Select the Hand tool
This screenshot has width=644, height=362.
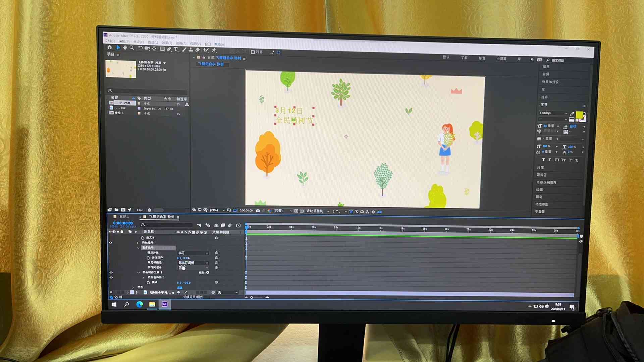pos(125,48)
